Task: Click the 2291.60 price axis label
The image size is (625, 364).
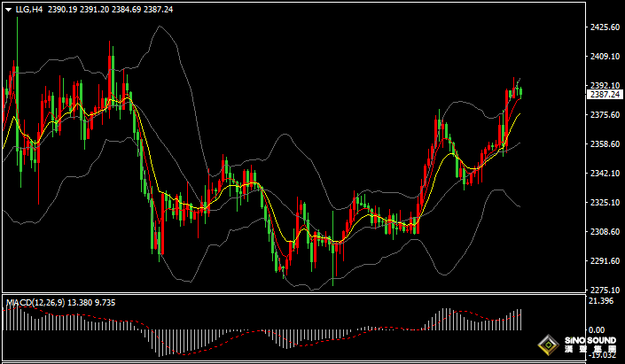Action: tap(604, 261)
